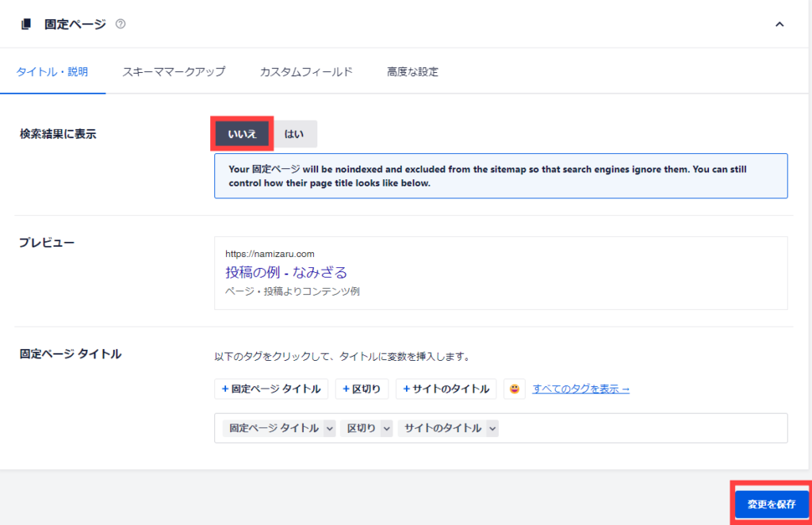Open the すべてのタグを表示 link
The width and height of the screenshot is (812, 525).
pos(581,389)
